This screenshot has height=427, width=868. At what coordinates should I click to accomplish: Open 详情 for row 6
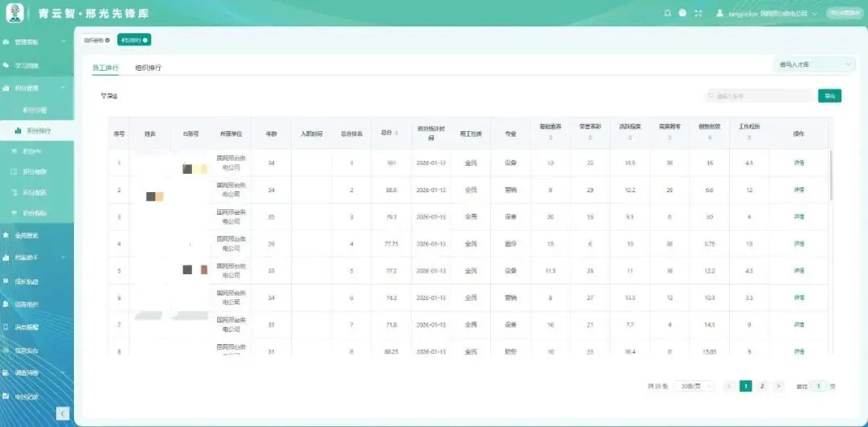coord(799,298)
